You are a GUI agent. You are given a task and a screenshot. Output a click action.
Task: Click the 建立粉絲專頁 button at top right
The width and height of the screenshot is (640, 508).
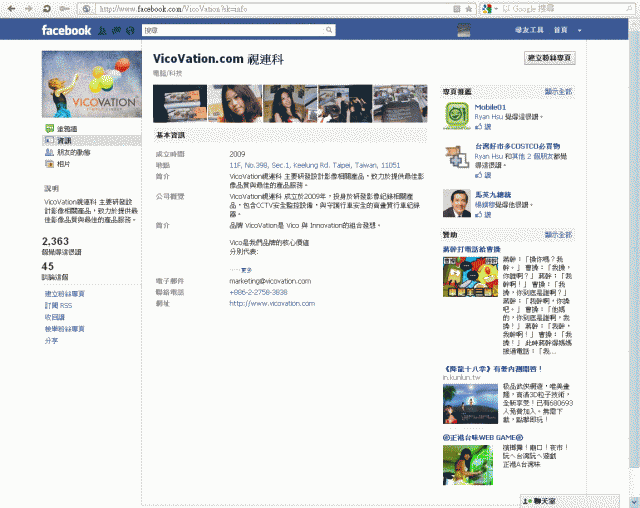[x=549, y=58]
